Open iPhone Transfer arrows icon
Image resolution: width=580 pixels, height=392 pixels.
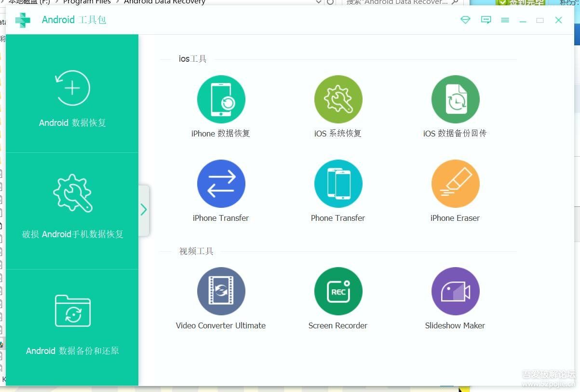click(221, 184)
